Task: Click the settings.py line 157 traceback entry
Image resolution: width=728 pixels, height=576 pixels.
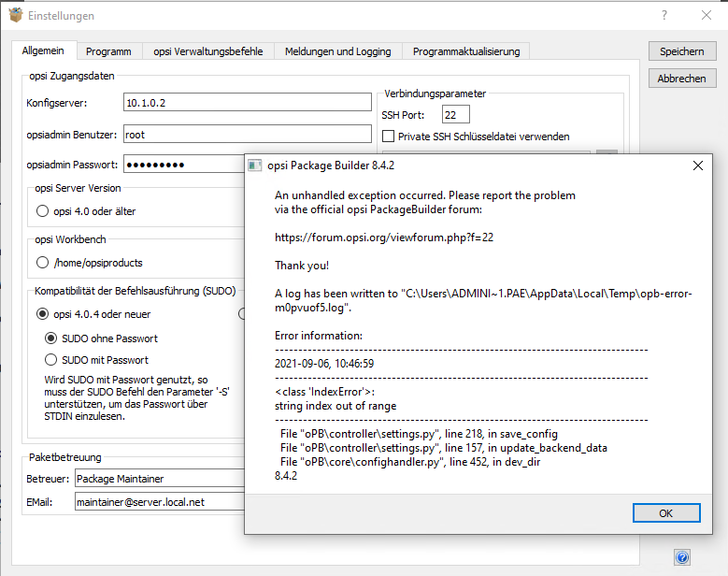Action: point(443,448)
